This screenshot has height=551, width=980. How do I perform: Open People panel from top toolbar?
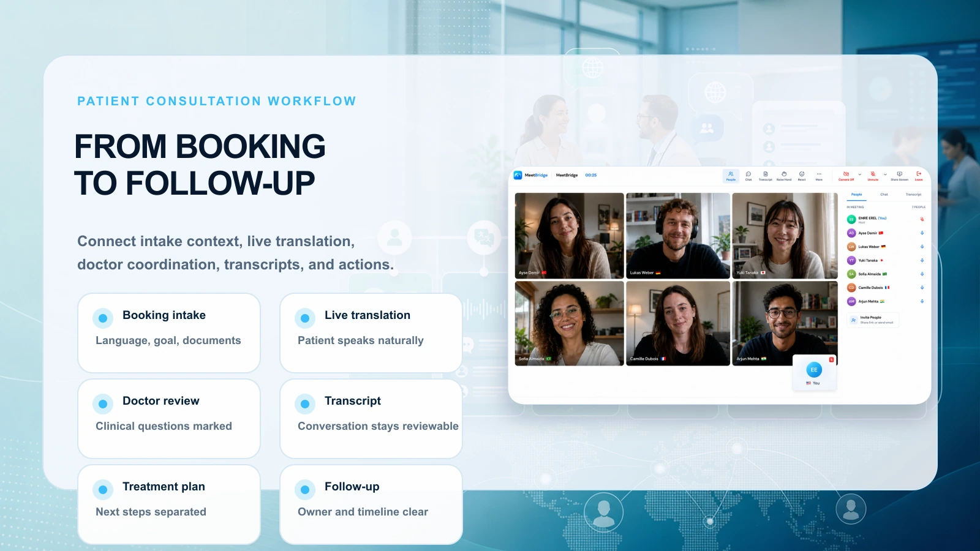[731, 176]
